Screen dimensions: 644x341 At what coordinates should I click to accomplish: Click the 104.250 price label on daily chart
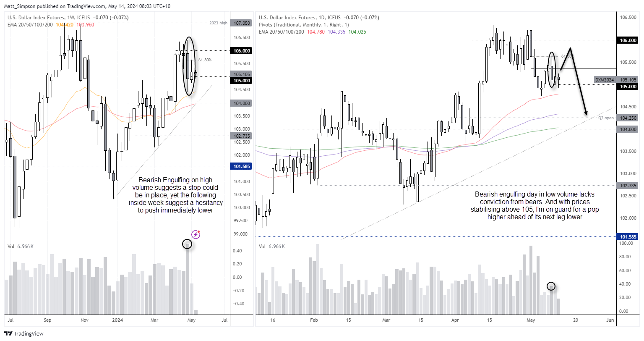pos(628,118)
